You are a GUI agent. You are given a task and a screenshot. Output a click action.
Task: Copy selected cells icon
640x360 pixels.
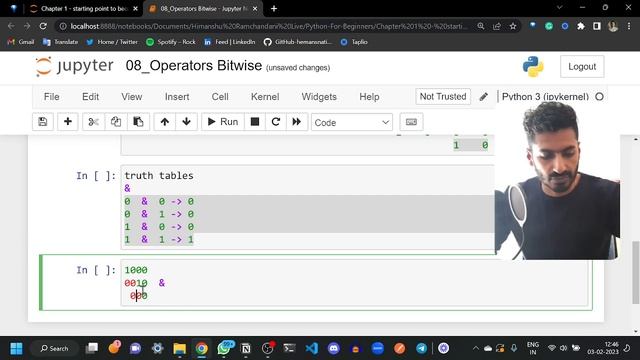coord(116,122)
